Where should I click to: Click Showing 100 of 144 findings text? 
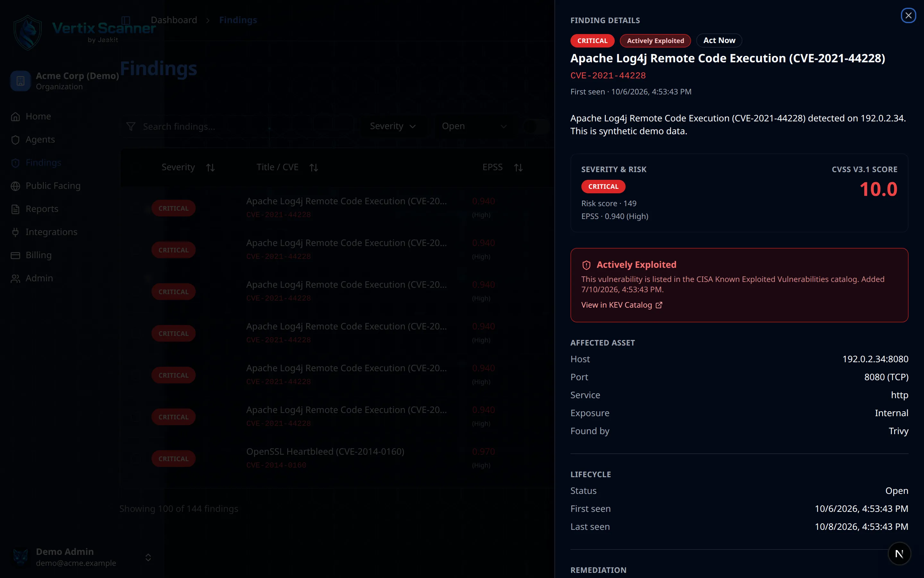[179, 509]
